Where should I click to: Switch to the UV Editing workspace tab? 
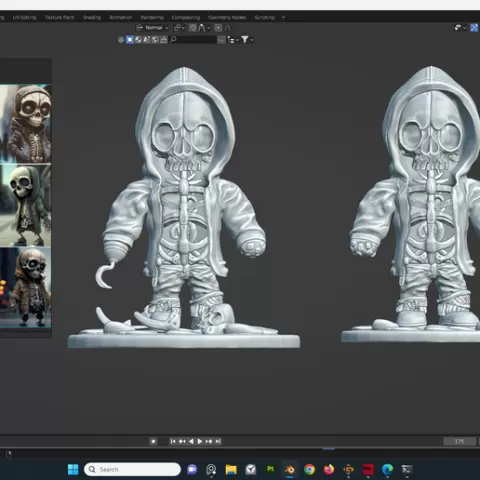click(x=24, y=17)
